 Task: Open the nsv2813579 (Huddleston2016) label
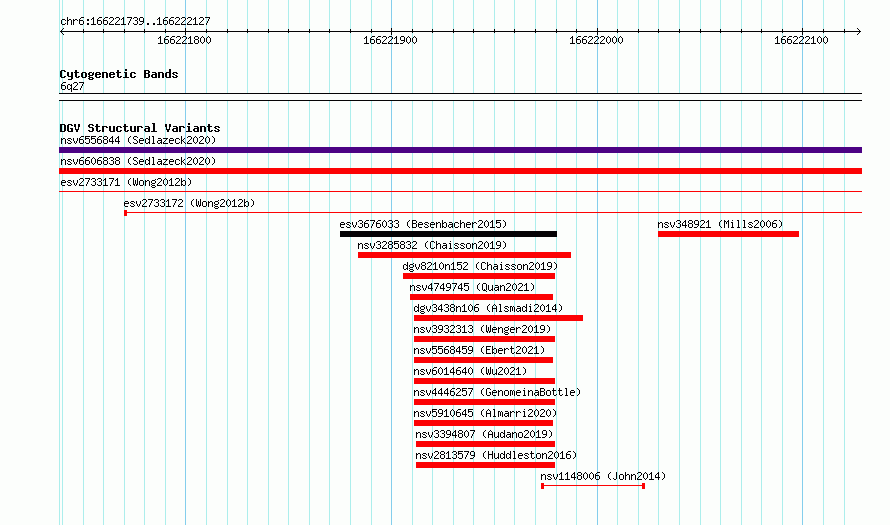click(x=496, y=455)
